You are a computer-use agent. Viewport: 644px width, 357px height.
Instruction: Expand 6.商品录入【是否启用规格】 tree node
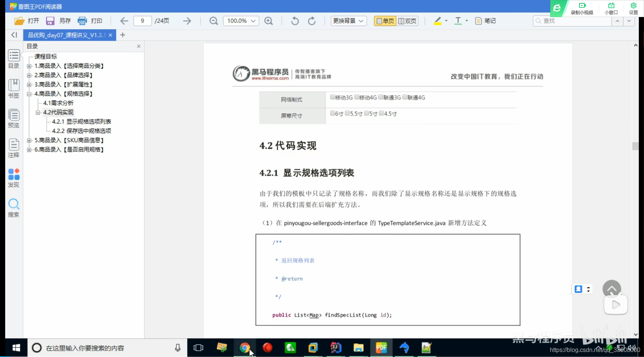(x=29, y=149)
